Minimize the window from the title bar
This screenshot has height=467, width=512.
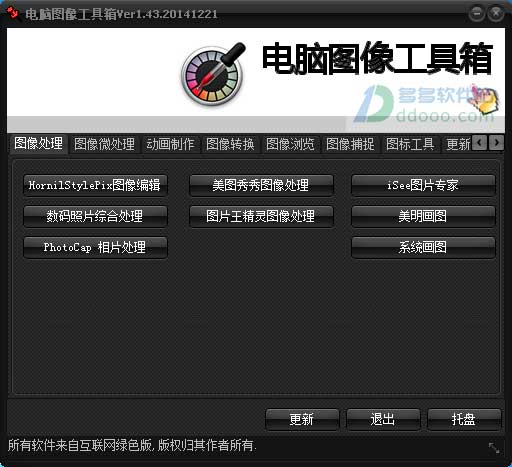477,14
